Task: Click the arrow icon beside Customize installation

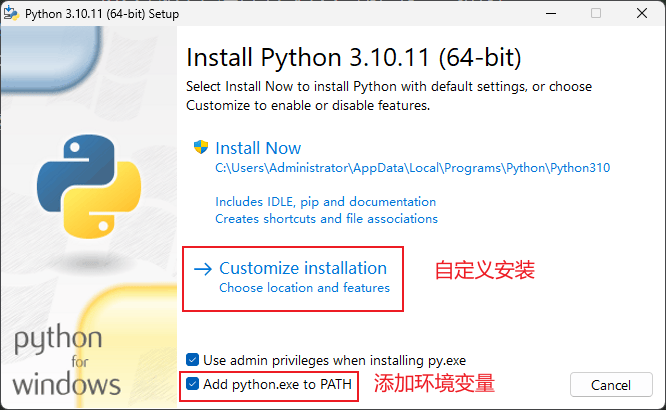Action: (x=202, y=269)
